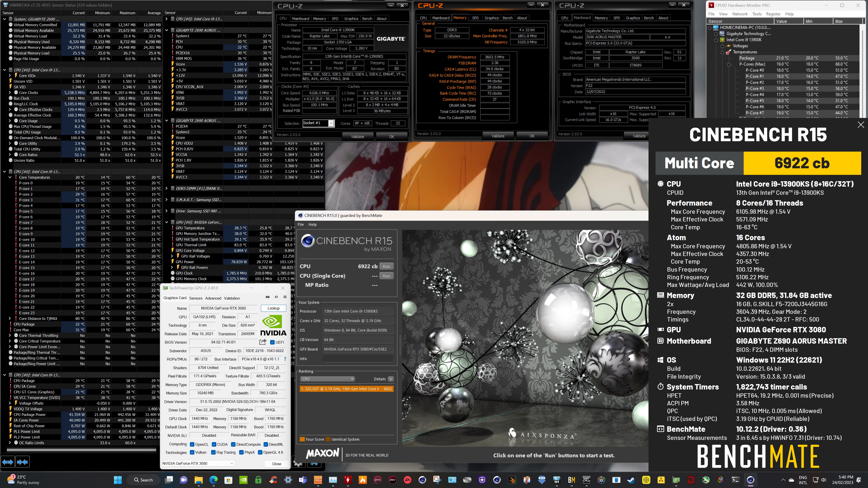Toggle OpenCL checkbox in GPU-Z
868x488 pixels.
tap(192, 444)
